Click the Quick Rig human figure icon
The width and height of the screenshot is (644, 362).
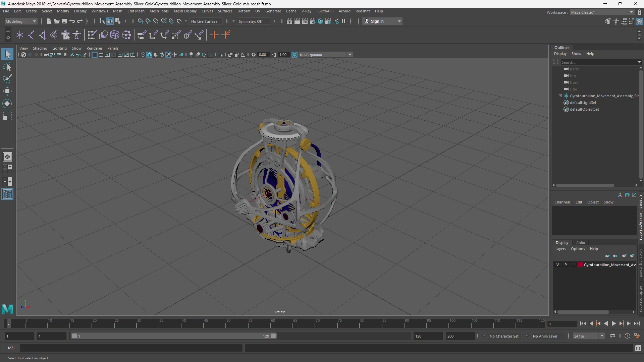point(66,35)
